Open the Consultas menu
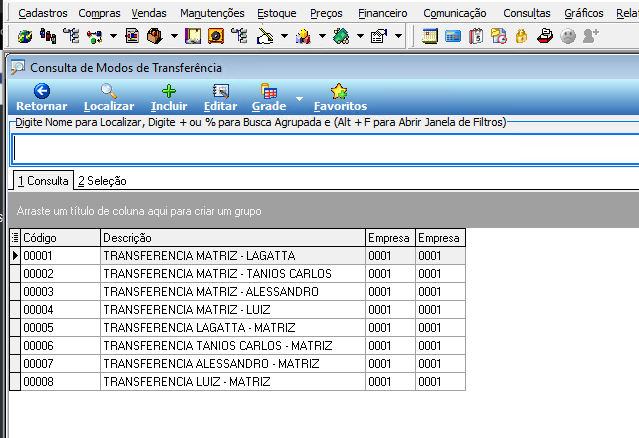Screen dimensions: 639x438 pyautogui.click(x=527, y=13)
